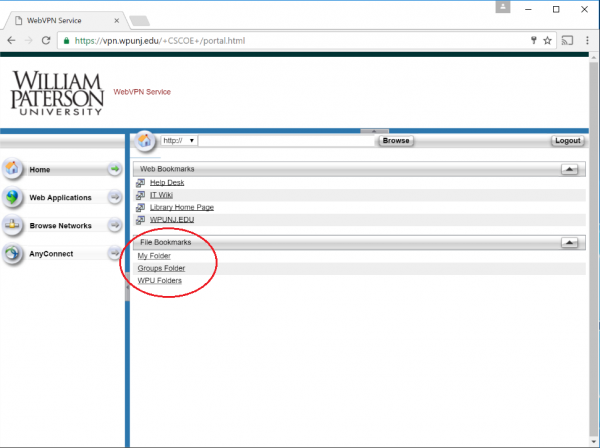Open the Library Home Page bookmark
This screenshot has height=448, width=600.
(x=182, y=207)
